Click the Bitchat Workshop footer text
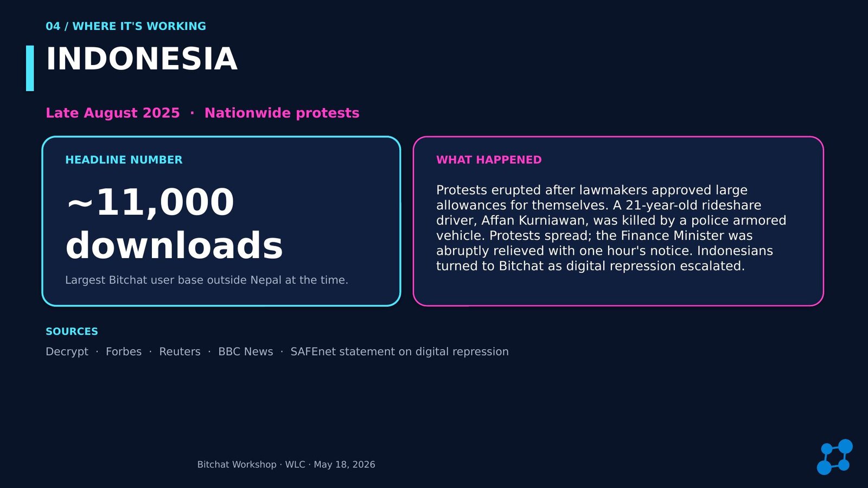 (x=286, y=465)
